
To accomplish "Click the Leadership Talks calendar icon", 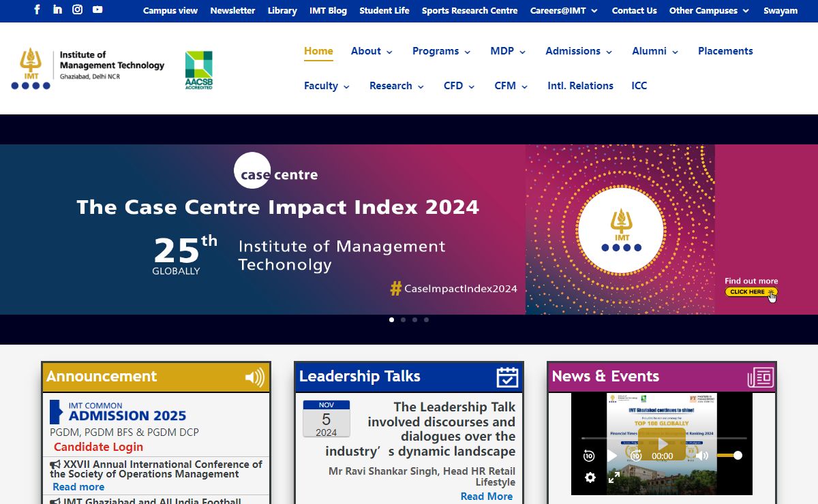I will (x=507, y=377).
